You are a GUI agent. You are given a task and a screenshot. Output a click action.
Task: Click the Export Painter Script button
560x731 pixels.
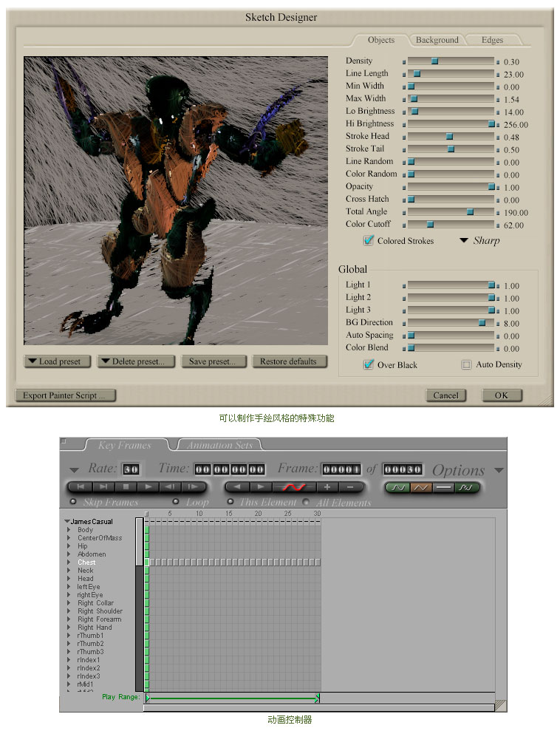pos(64,395)
